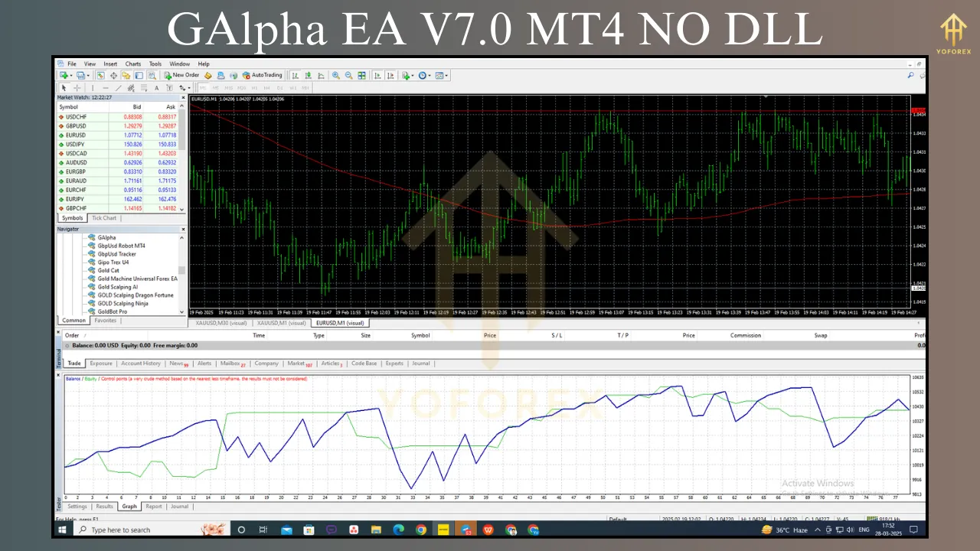The width and height of the screenshot is (980, 551).
Task: Select GoldBot Pro in Navigator
Action: click(112, 311)
